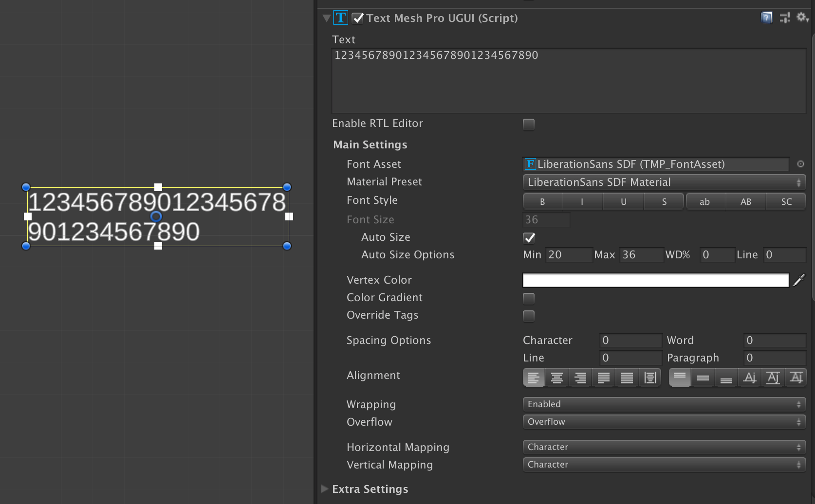Toggle the Bold (B) font style
Viewport: 815px width, 504px height.
[542, 201]
